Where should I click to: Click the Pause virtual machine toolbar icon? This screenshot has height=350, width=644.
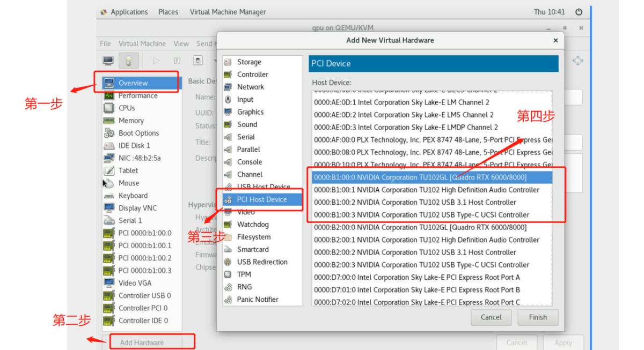click(176, 61)
